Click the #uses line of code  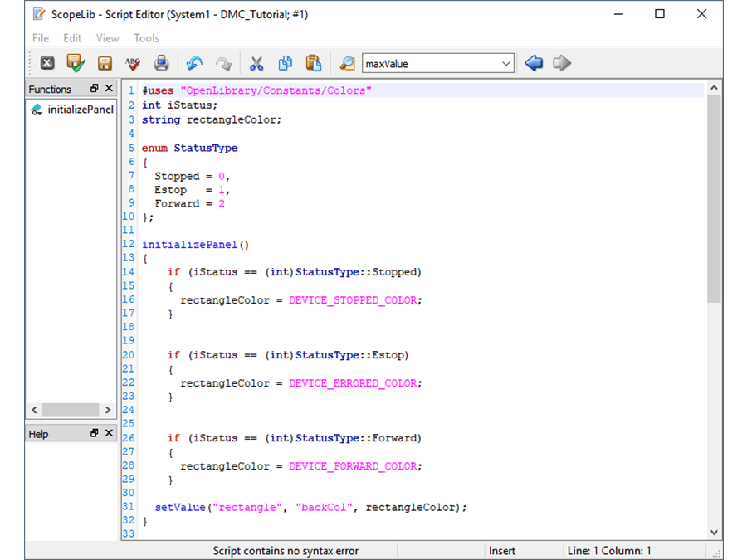[256, 90]
